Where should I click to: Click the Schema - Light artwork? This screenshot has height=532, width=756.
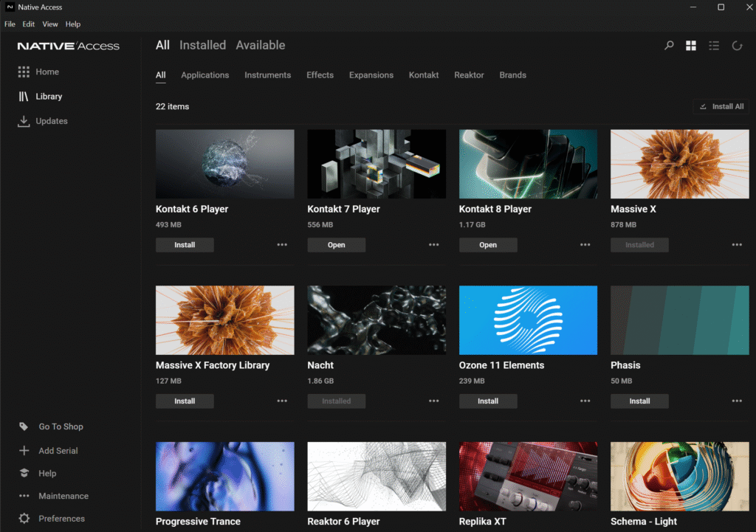pos(680,476)
